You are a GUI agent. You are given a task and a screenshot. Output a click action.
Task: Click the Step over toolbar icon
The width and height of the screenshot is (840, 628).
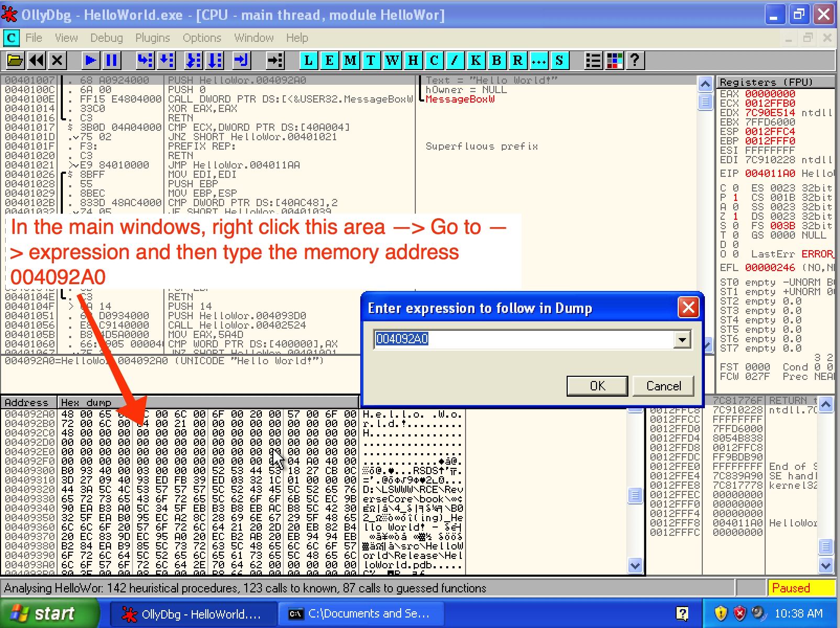167,61
